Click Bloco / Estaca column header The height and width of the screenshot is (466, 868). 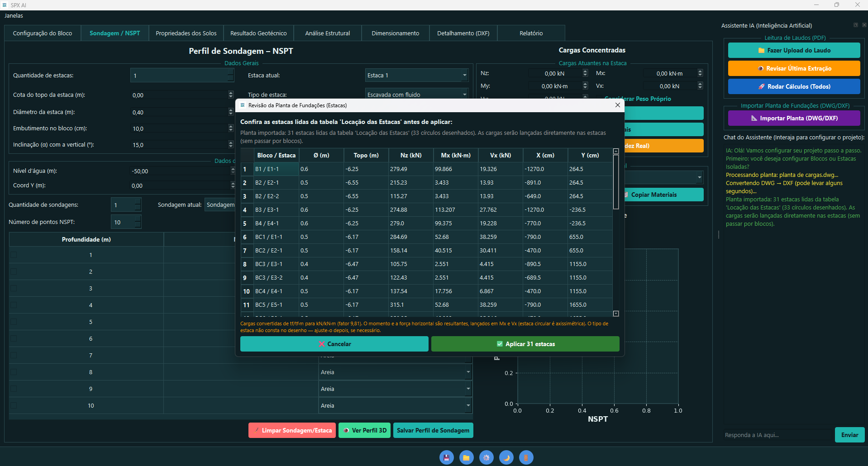(x=276, y=155)
